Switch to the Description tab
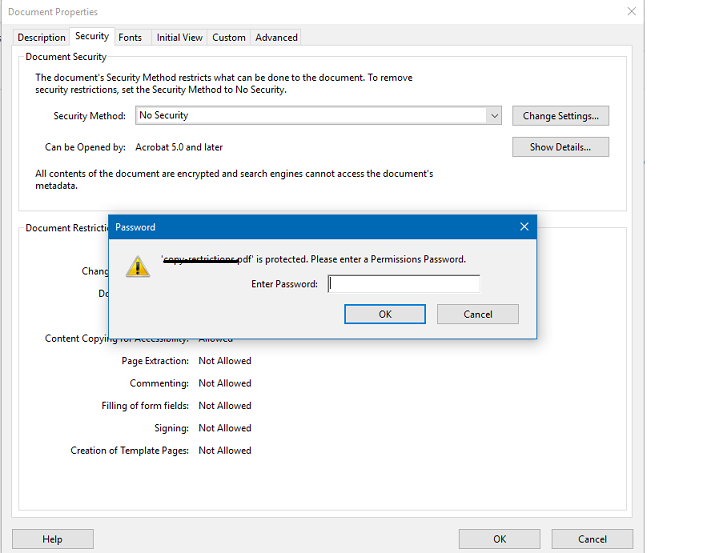Viewport: 711px width, 553px height. tap(41, 38)
